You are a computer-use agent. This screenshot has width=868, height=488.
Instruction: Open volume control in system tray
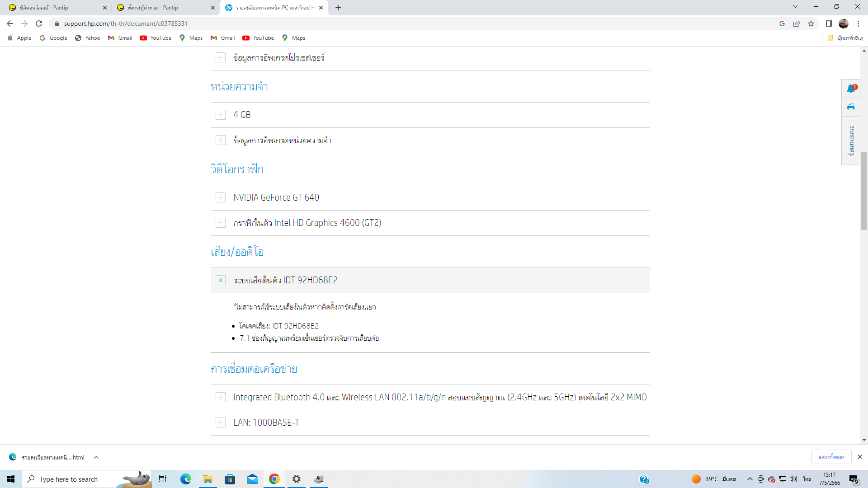coord(793,479)
